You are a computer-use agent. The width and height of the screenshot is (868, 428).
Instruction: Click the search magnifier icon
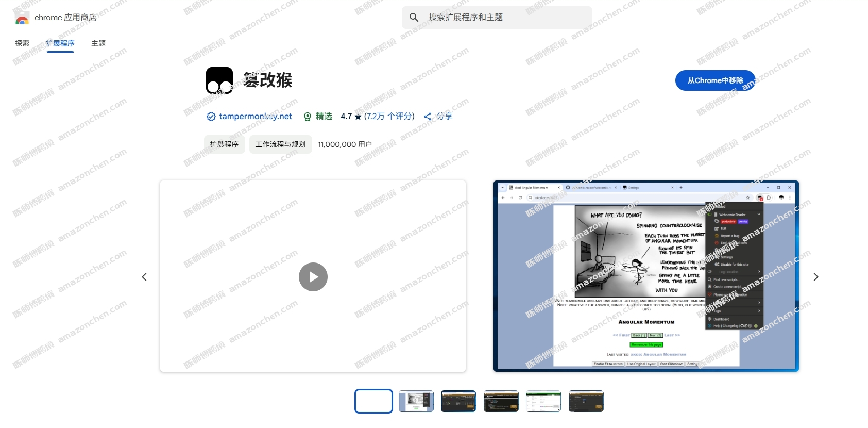point(414,18)
